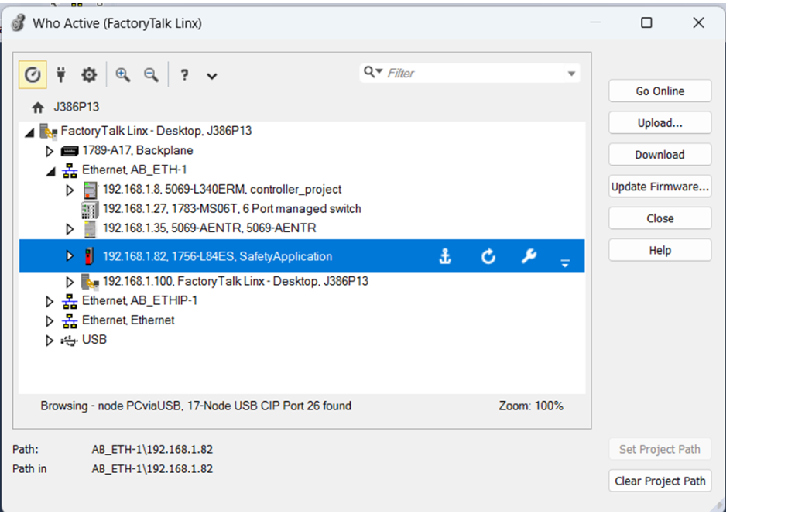Expand the 1789-A17 Backplane node
This screenshot has height=514, width=812.
click(50, 151)
